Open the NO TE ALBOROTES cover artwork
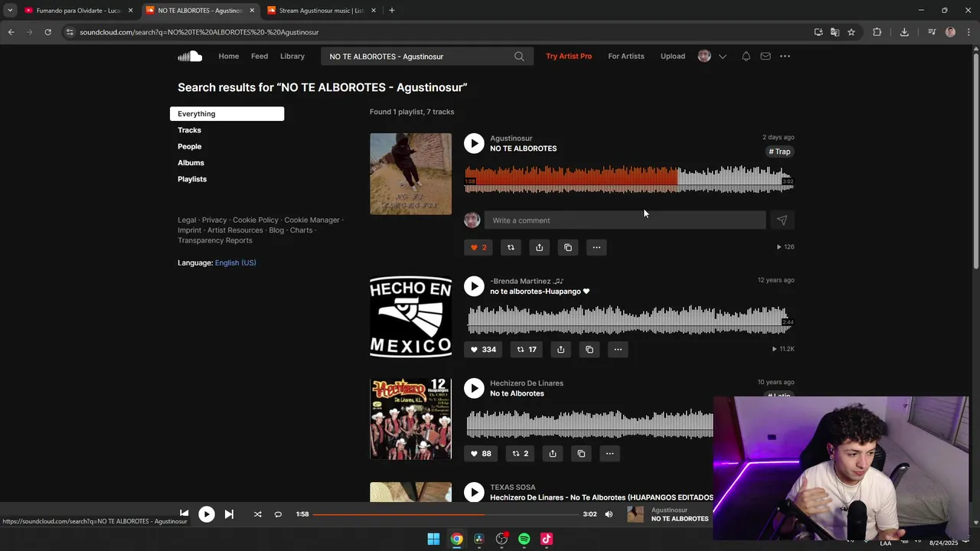This screenshot has height=551, width=980. (x=410, y=174)
